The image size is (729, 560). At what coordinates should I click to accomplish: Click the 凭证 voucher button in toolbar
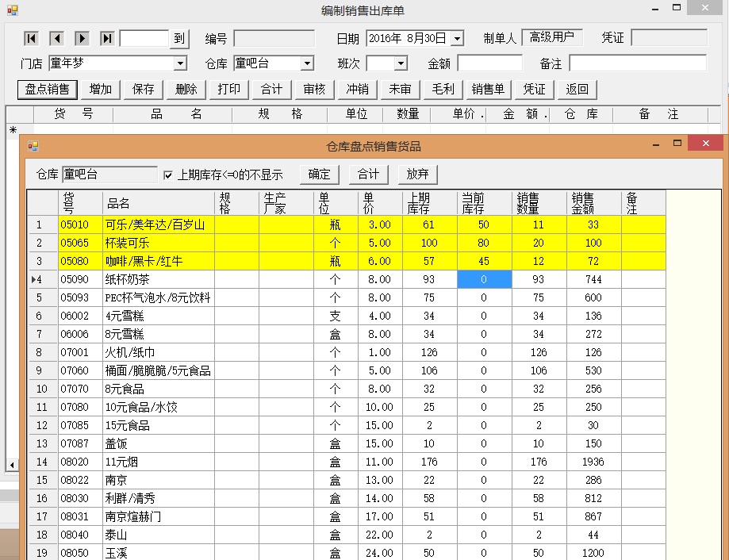tap(534, 89)
